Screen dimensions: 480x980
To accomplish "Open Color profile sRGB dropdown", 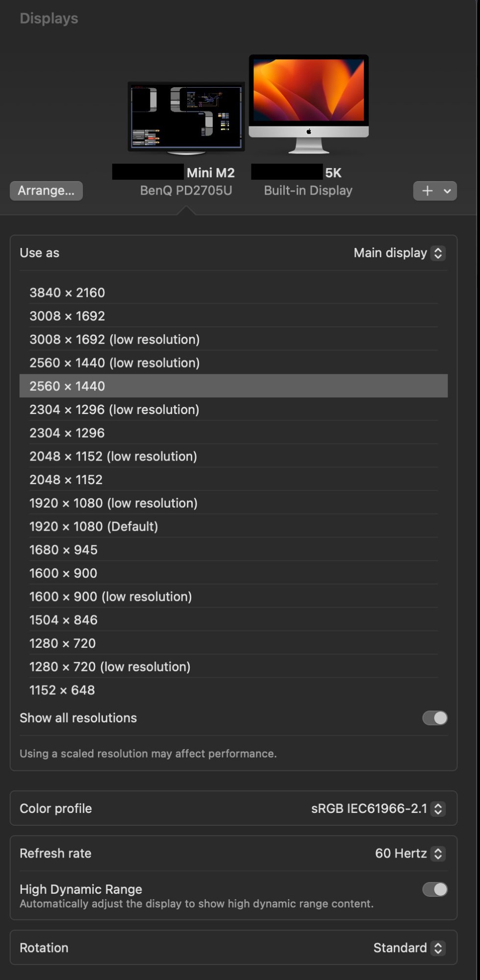I will coord(378,808).
